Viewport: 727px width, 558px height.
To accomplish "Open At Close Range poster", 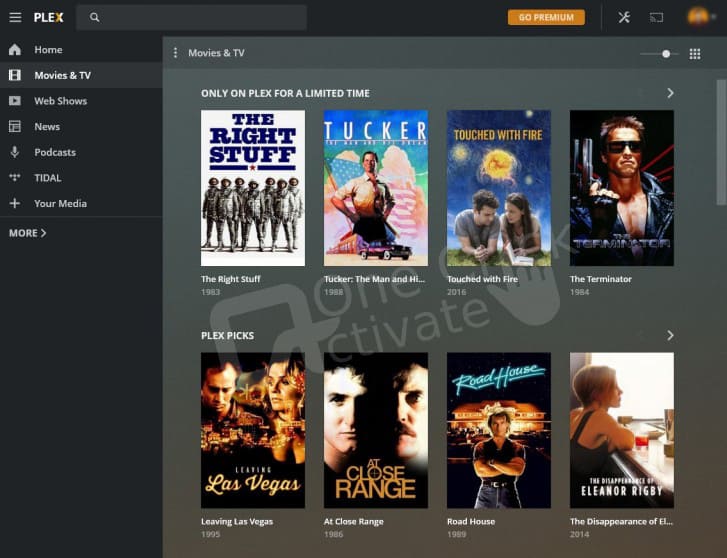I will tap(376, 430).
